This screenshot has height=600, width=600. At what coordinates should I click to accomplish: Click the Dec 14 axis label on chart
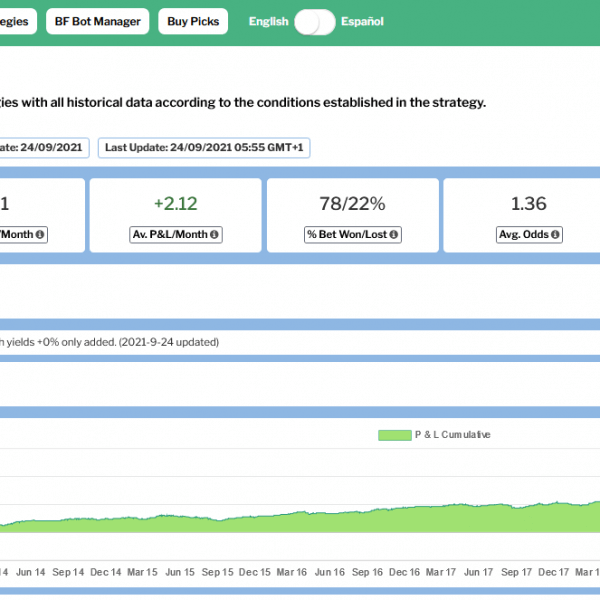[106, 572]
